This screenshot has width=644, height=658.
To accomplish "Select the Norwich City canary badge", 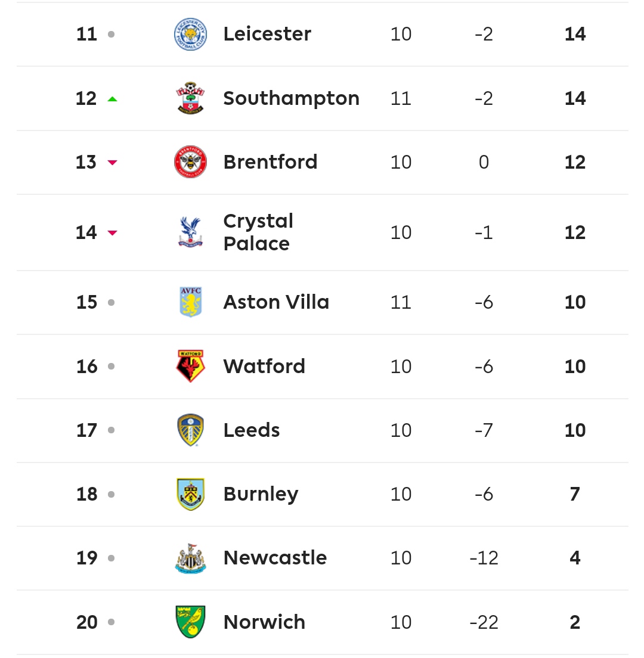I will point(190,622).
